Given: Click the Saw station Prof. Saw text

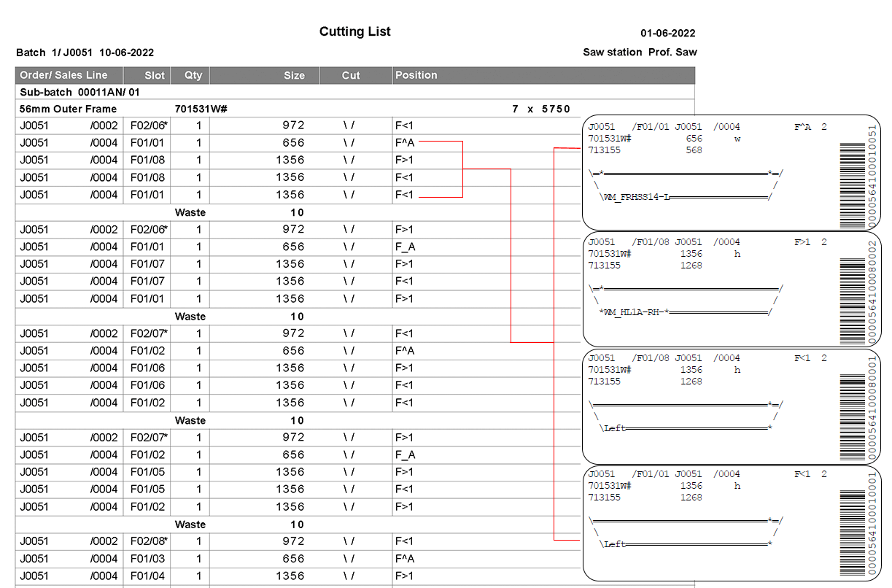Looking at the screenshot, I should (x=640, y=52).
